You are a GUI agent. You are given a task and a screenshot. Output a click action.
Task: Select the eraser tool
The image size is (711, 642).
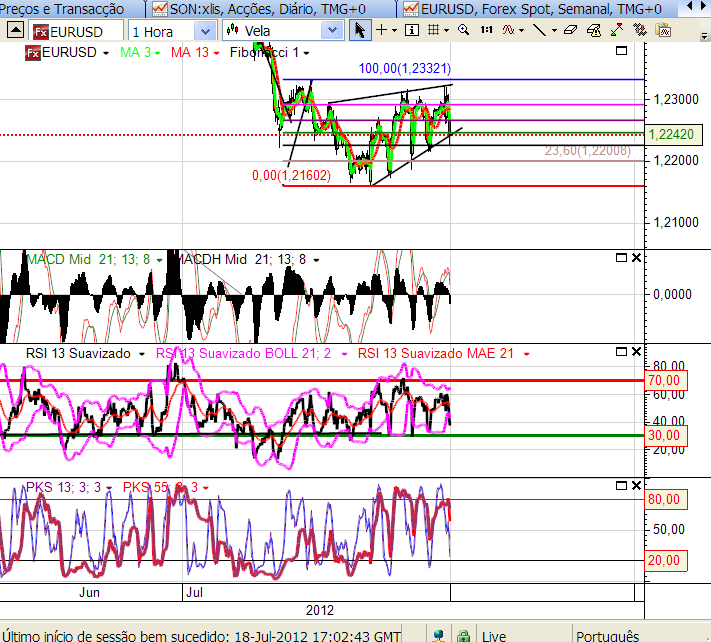tap(570, 30)
